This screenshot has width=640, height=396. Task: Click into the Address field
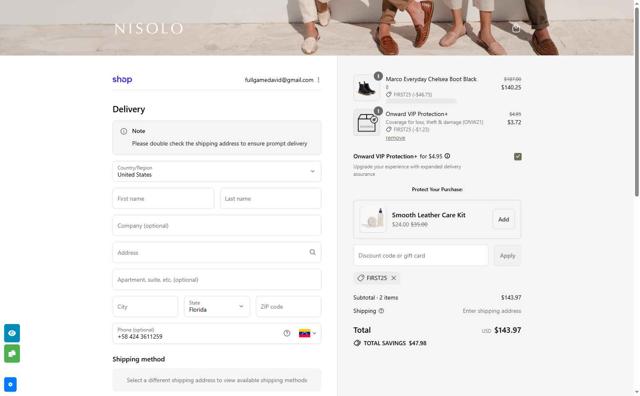point(217,252)
